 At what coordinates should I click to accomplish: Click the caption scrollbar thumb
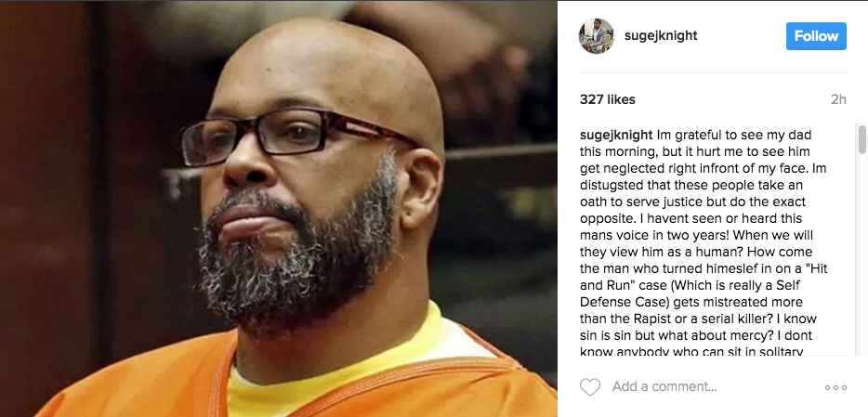point(861,139)
